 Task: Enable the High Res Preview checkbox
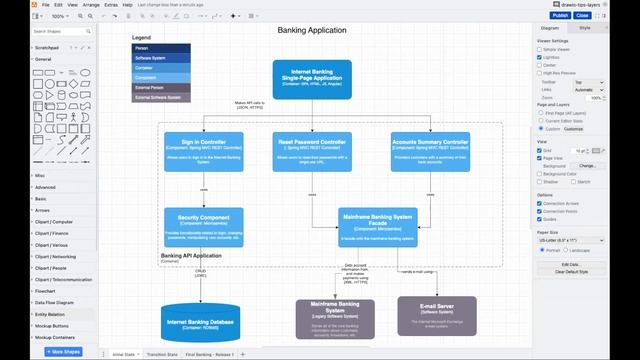tap(539, 73)
